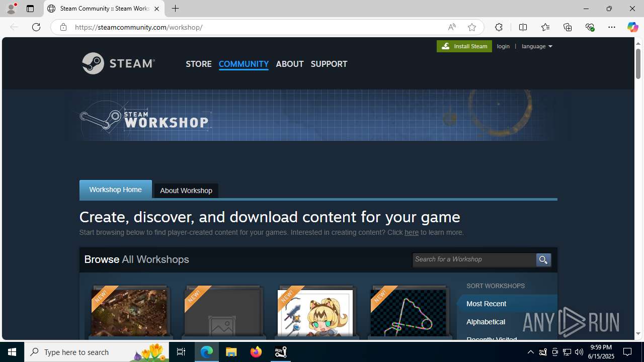This screenshot has width=644, height=362.
Task: Toggle read aloud in address bar
Action: pyautogui.click(x=452, y=27)
